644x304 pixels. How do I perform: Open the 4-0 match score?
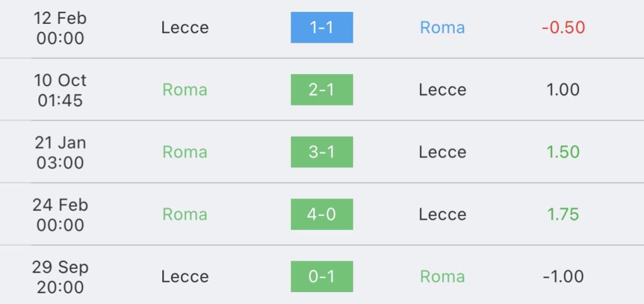point(321,214)
